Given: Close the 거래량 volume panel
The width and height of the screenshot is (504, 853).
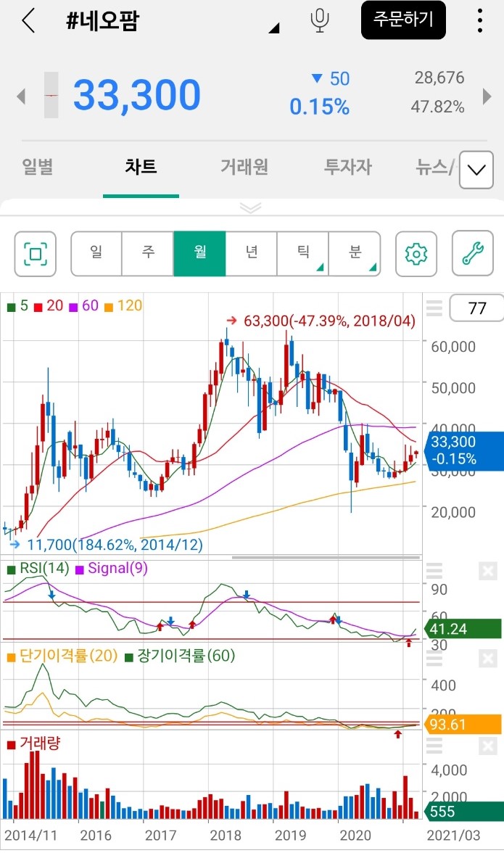Looking at the screenshot, I should tap(488, 746).
